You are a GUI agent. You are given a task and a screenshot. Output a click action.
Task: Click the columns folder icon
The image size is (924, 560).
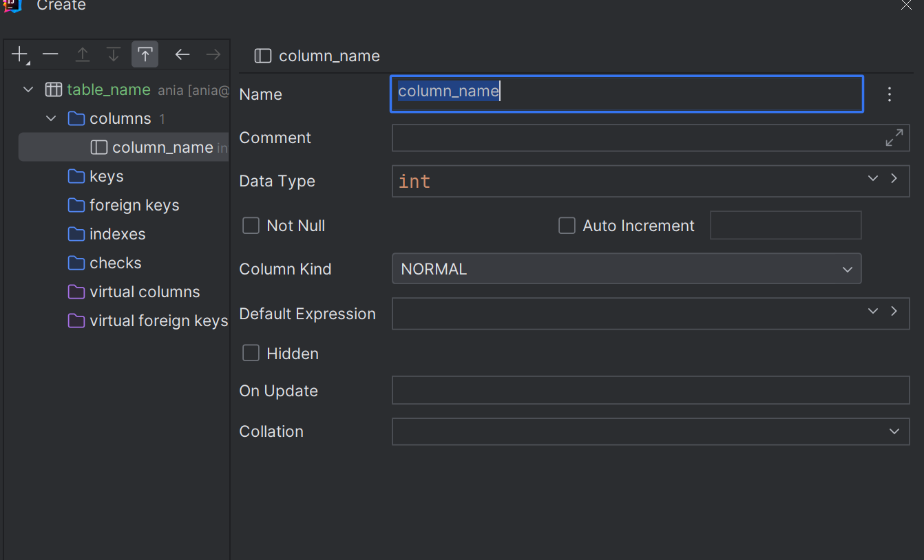tap(76, 118)
